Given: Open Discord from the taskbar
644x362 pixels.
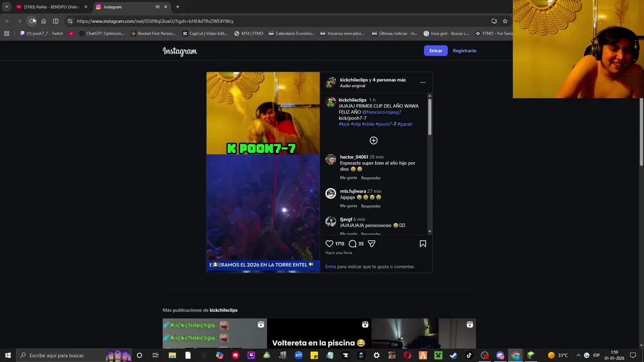Looking at the screenshot, I should coord(500,355).
